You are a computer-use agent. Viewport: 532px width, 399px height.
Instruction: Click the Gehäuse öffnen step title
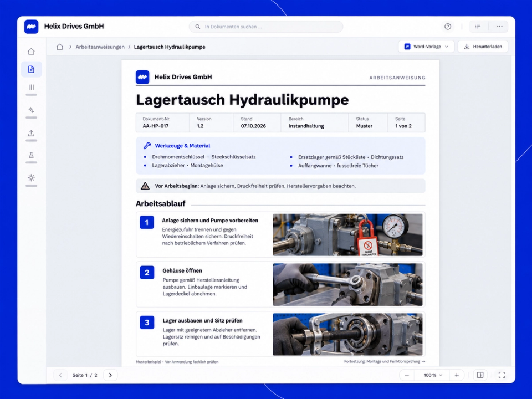pyautogui.click(x=182, y=270)
